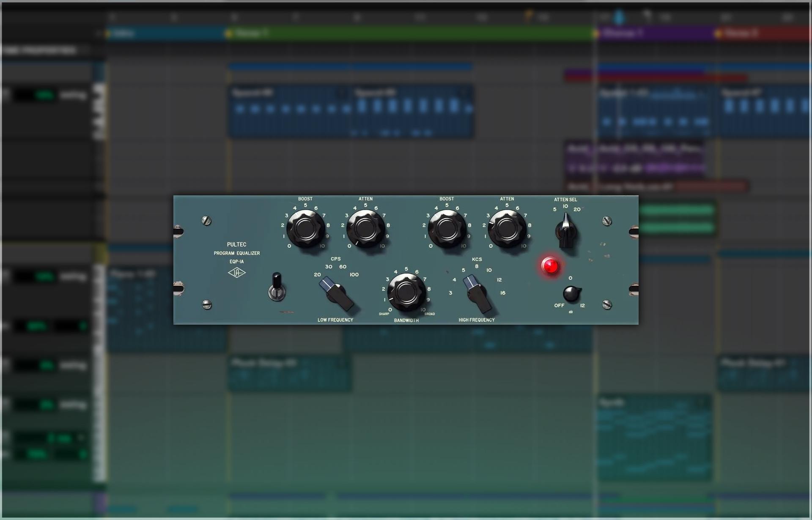812x520 pixels.
Task: Click the ATTEN SEL label text
Action: (x=565, y=200)
